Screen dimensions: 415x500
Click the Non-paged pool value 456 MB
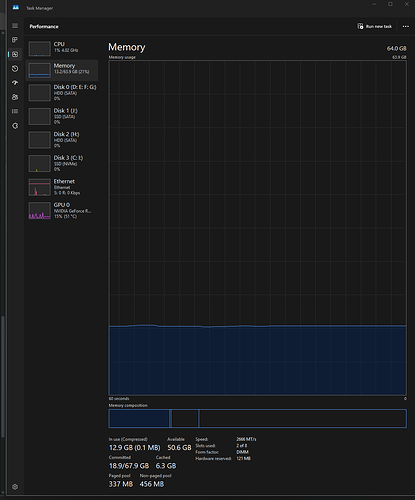(152, 484)
